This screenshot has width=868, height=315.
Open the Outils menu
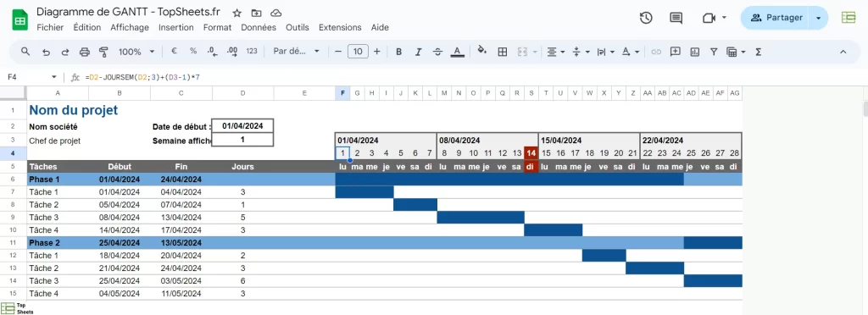coord(298,27)
